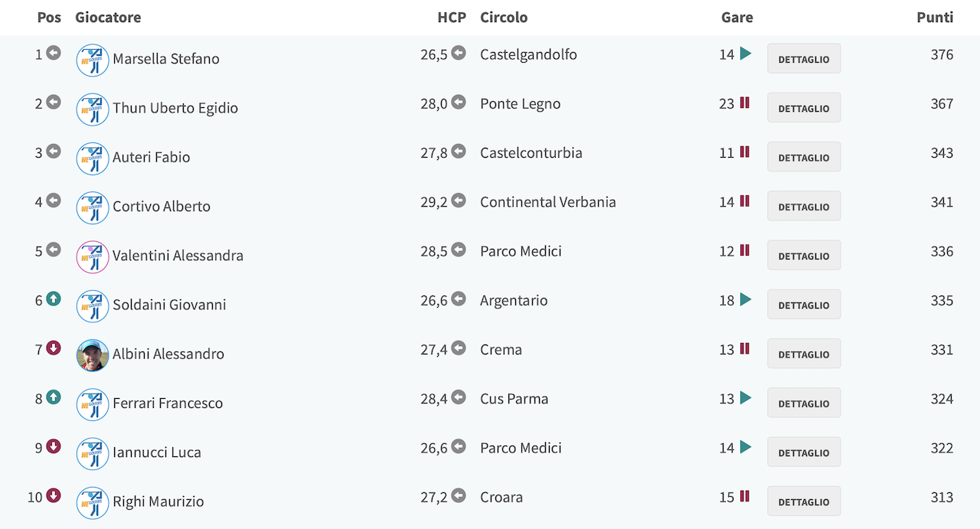The image size is (980, 529).
Task: Sort by the Punti column header
Action: tap(935, 17)
